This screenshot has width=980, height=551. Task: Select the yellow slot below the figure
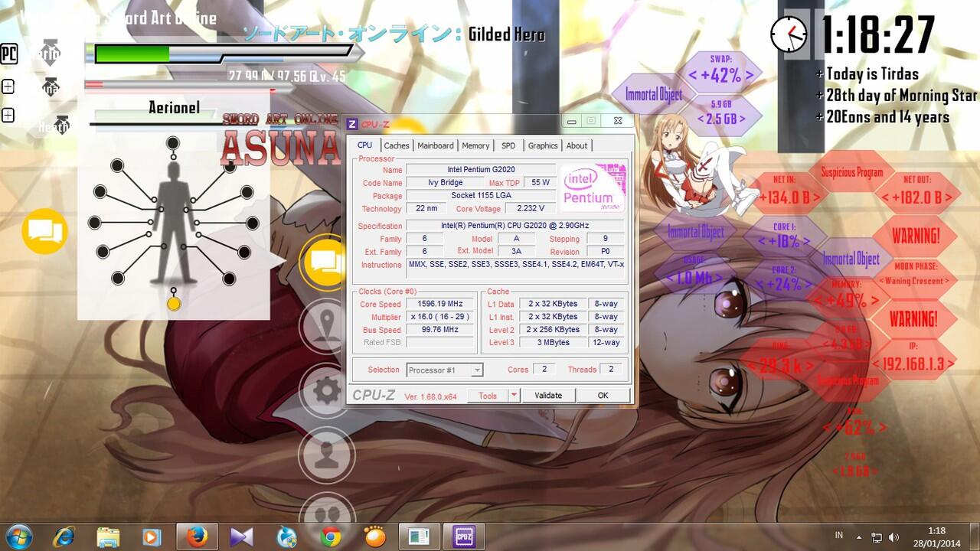coord(174,305)
